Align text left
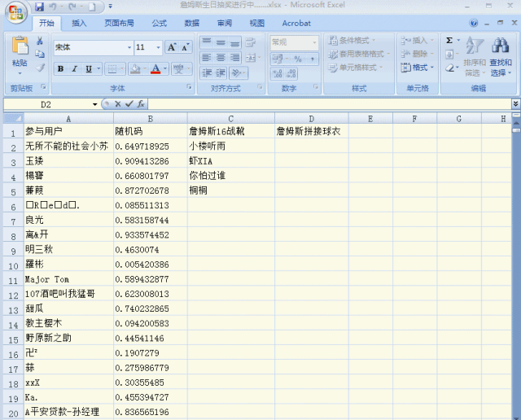Screen dimensions: 521x420 [x=207, y=58]
